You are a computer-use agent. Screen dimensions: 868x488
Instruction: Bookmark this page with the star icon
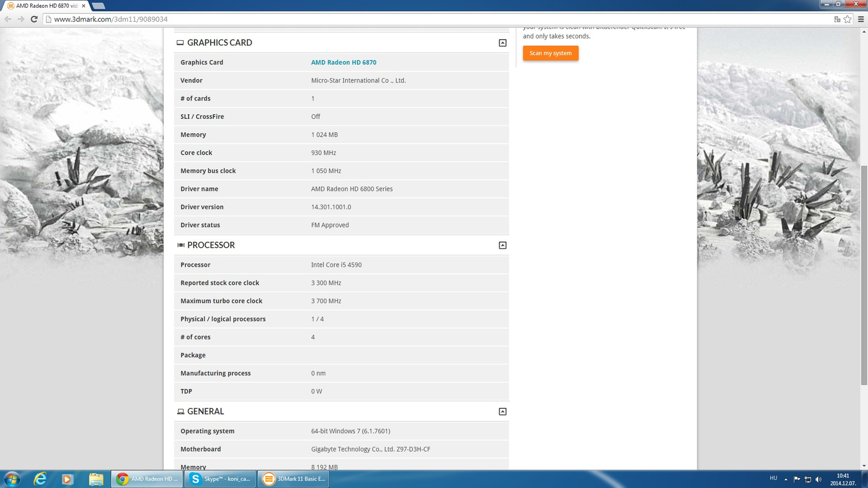(847, 19)
